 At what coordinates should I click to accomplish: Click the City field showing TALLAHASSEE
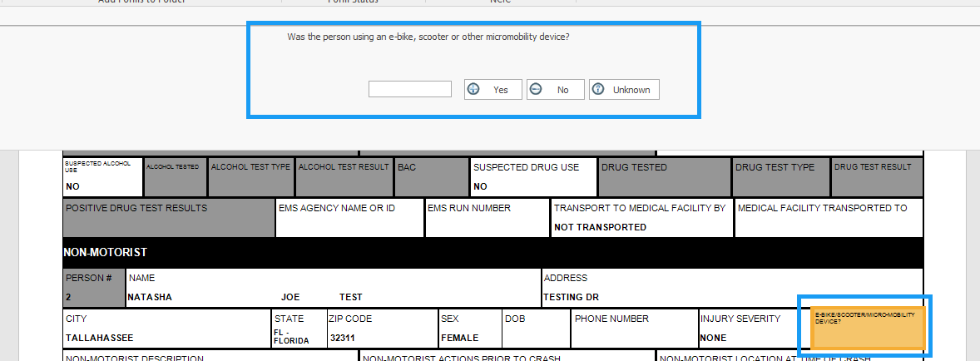coord(167,329)
